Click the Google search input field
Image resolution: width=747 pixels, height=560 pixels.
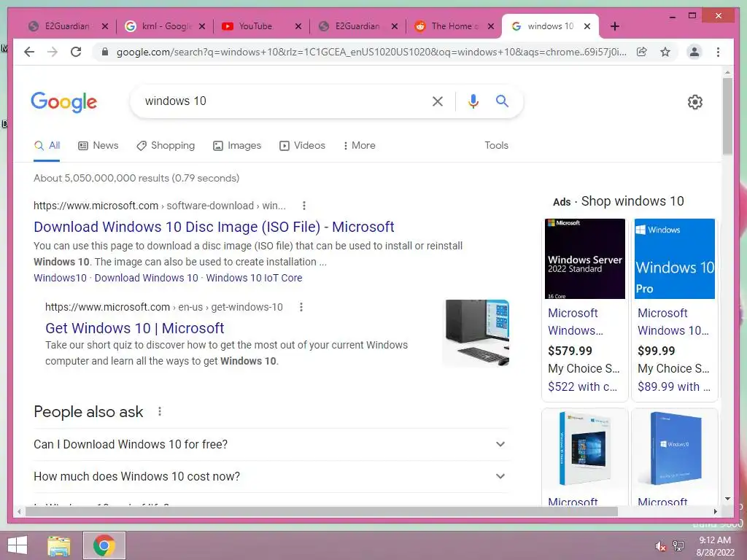281,101
